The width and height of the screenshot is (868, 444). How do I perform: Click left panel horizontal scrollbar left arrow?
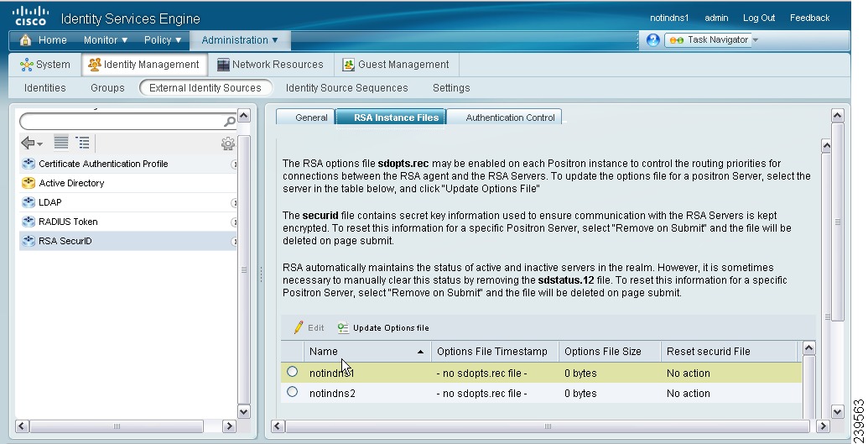(x=22, y=426)
